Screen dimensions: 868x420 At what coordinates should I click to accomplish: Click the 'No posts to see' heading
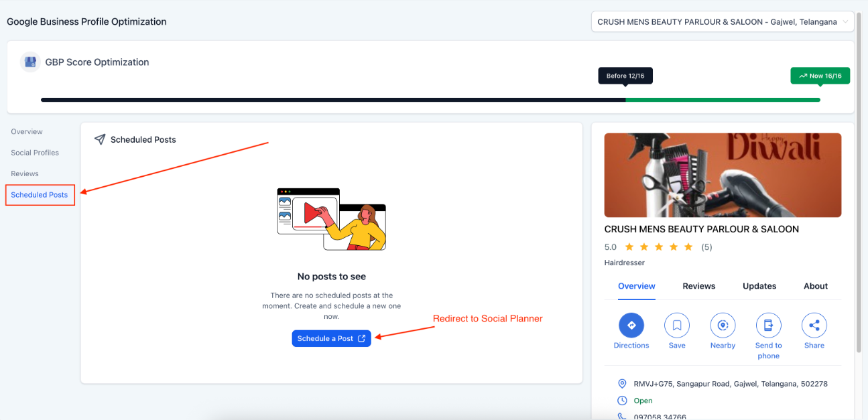point(332,276)
